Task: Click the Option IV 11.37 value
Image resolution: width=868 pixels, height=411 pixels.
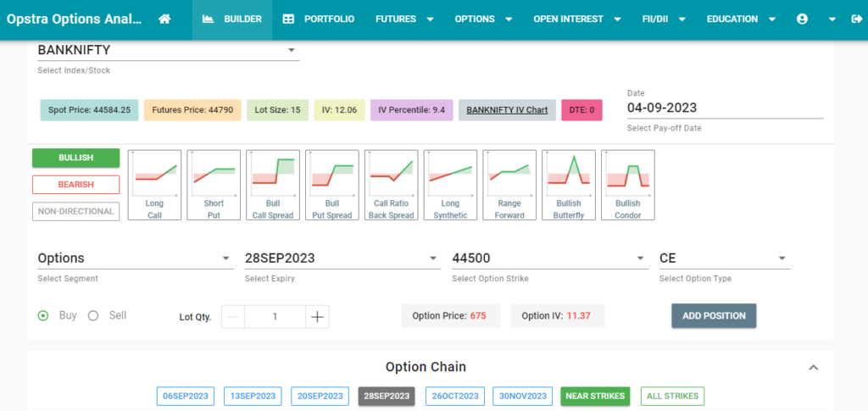Action: coord(579,316)
